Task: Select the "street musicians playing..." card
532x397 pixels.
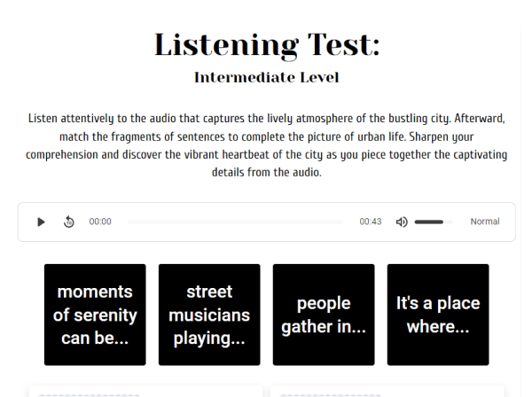Action: click(x=209, y=315)
